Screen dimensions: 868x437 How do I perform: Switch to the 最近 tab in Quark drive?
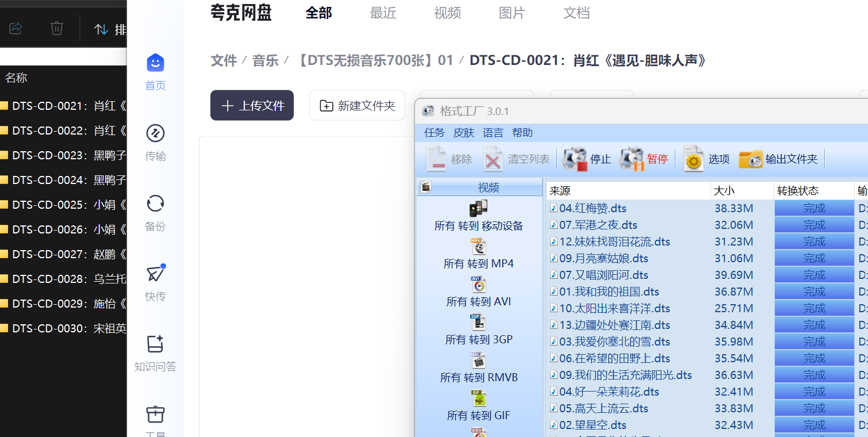point(383,13)
